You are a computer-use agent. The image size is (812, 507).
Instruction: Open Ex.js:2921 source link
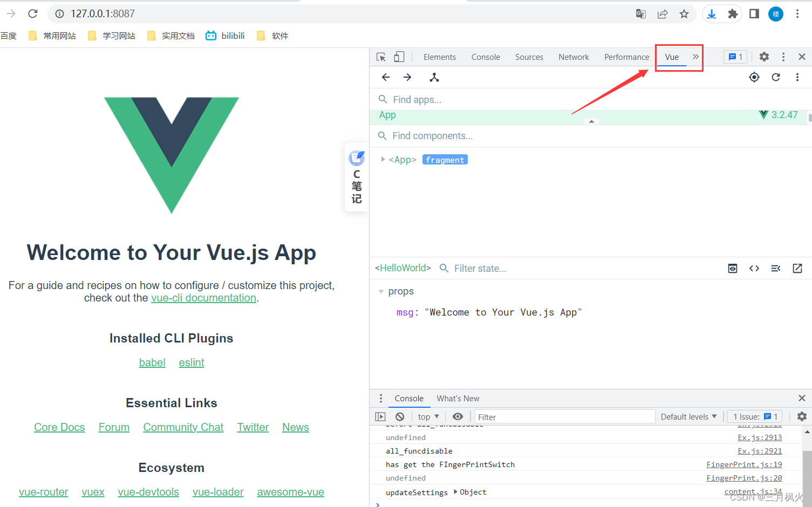(760, 451)
